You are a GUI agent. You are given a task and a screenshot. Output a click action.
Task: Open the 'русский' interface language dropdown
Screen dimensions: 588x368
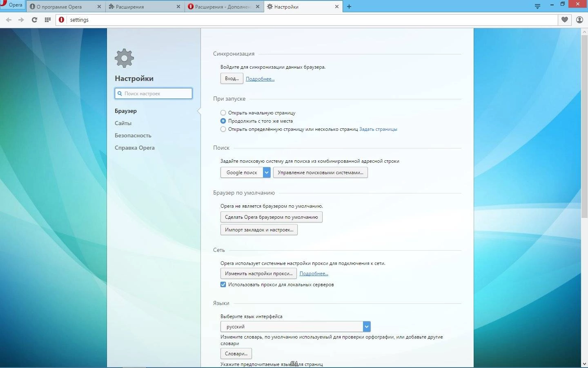click(x=296, y=327)
